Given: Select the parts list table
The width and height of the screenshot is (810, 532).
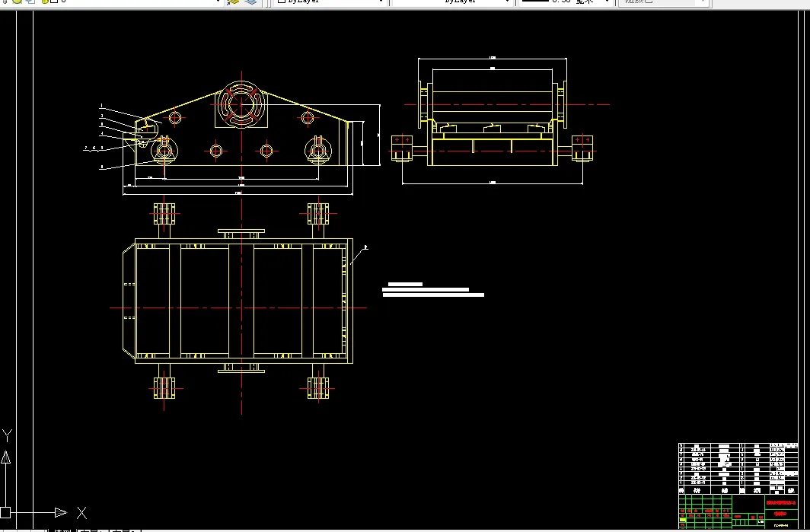Looking at the screenshot, I should click(738, 469).
